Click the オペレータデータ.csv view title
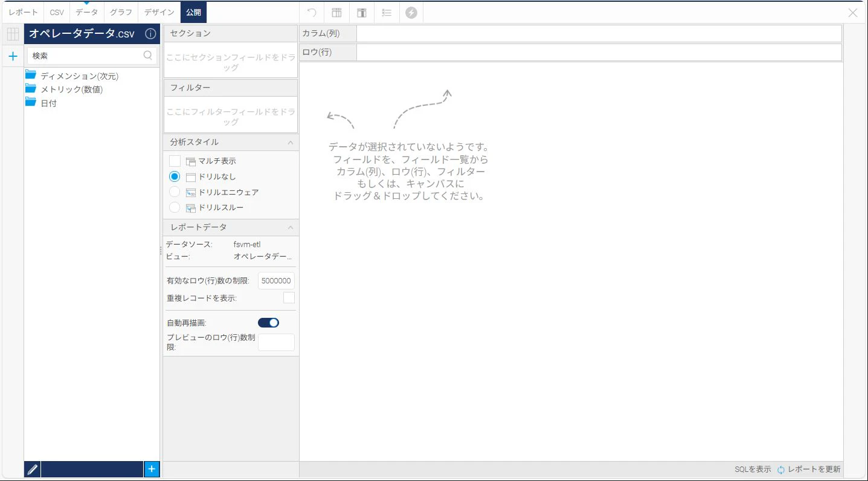Screen dimensions: 868x481 82,34
